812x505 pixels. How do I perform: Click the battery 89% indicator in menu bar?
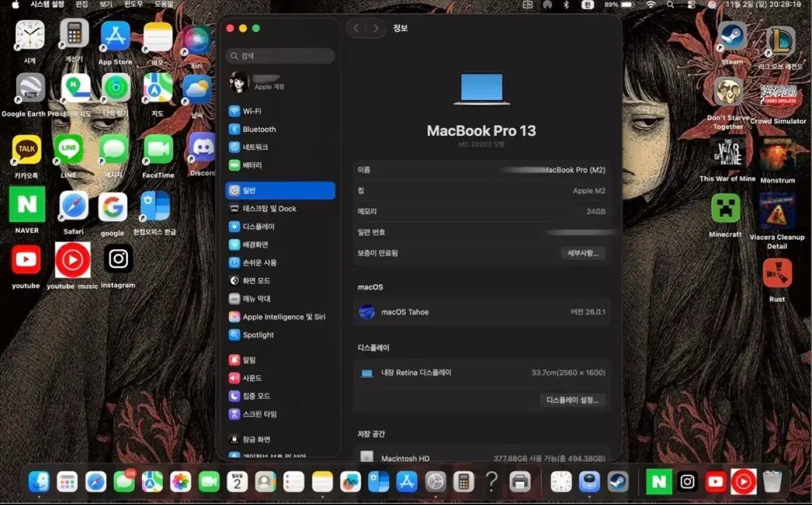click(x=618, y=4)
